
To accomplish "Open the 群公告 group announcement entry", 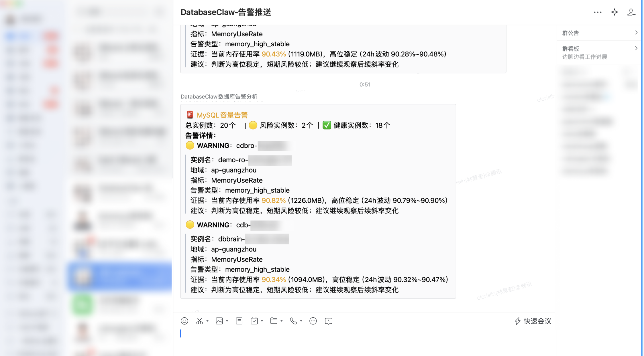I will pyautogui.click(x=599, y=33).
